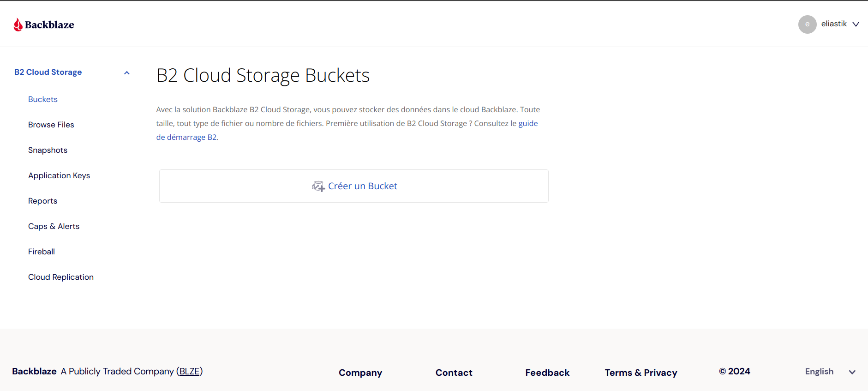868x391 pixels.
Task: Open the Snapshots page
Action: [48, 150]
